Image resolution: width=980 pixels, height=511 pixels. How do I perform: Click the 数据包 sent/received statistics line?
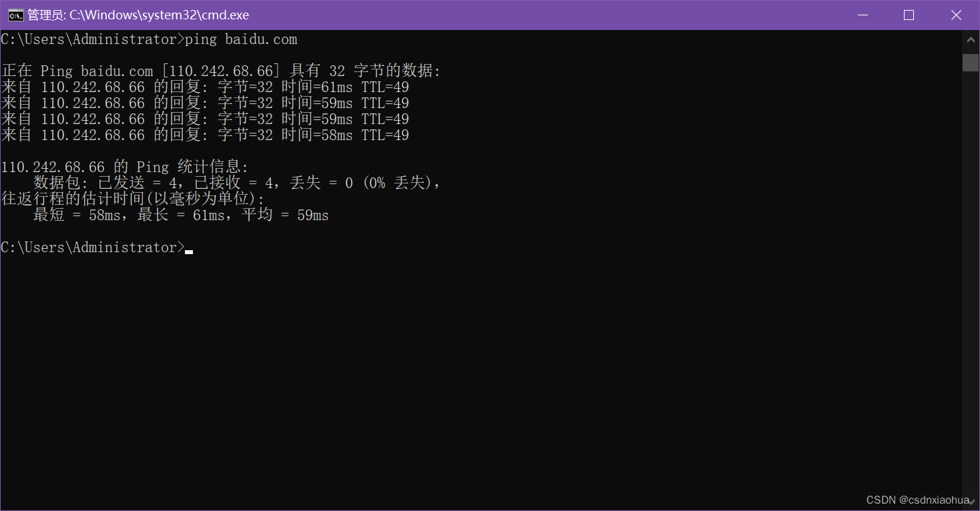click(x=237, y=183)
